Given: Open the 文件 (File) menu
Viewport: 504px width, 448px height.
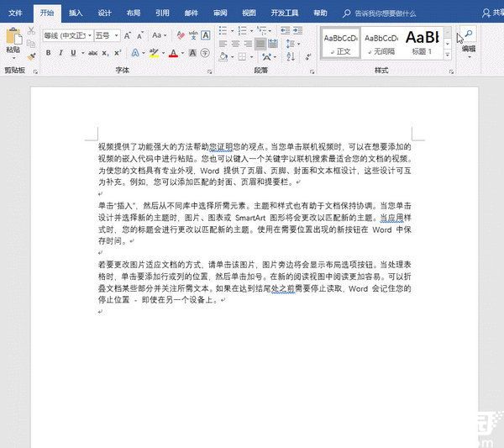Looking at the screenshot, I should pos(16,13).
